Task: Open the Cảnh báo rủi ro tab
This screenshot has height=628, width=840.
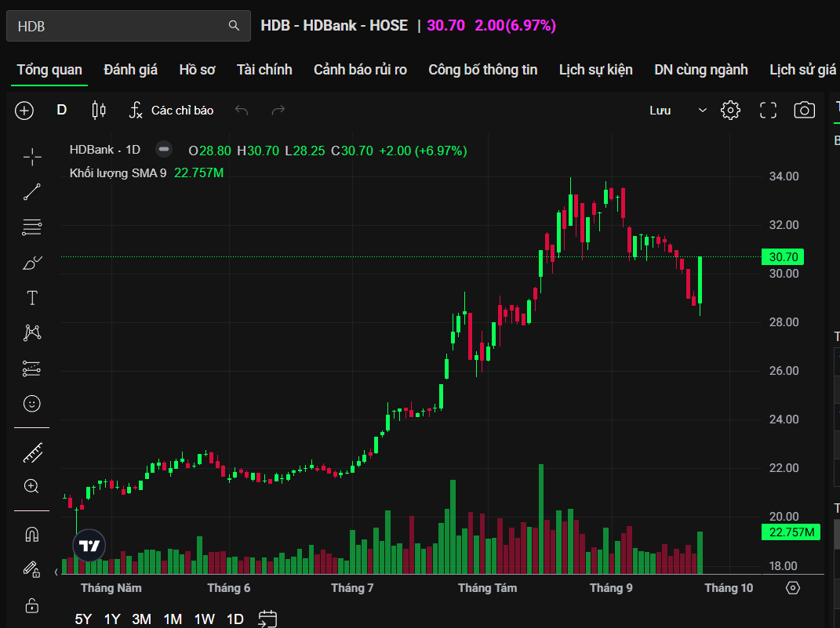Action: (x=360, y=70)
